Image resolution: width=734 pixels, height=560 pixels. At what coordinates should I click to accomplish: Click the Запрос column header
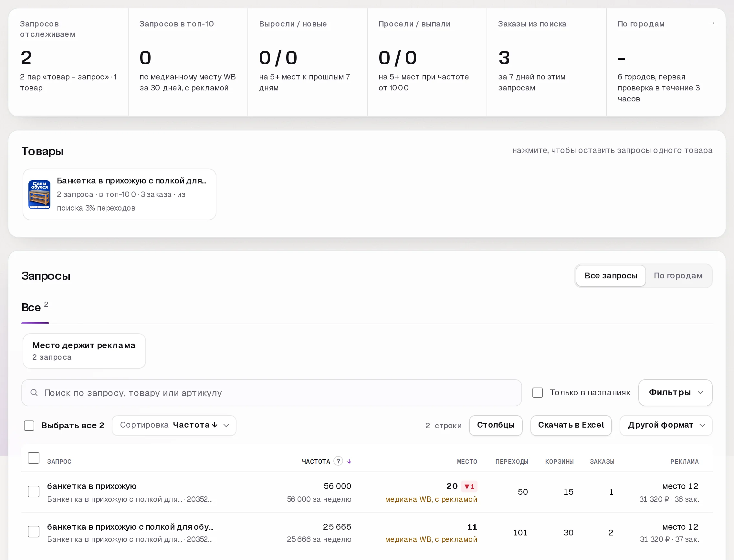click(59, 462)
